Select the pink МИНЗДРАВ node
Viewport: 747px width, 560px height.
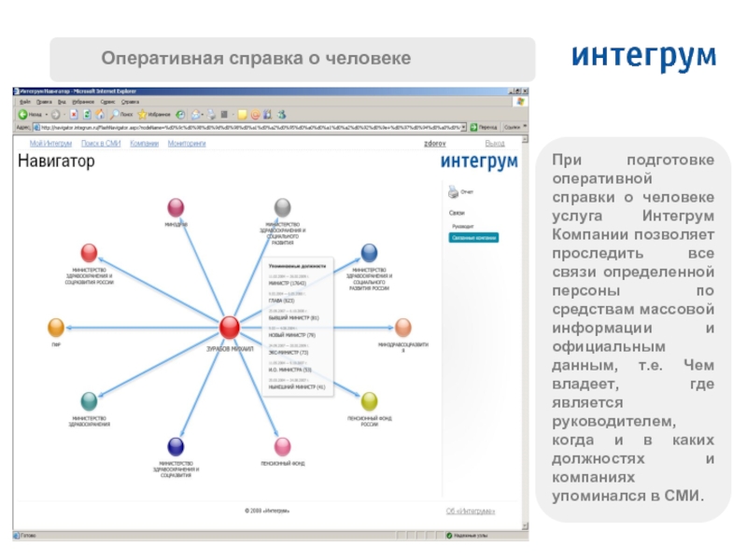coord(176,207)
